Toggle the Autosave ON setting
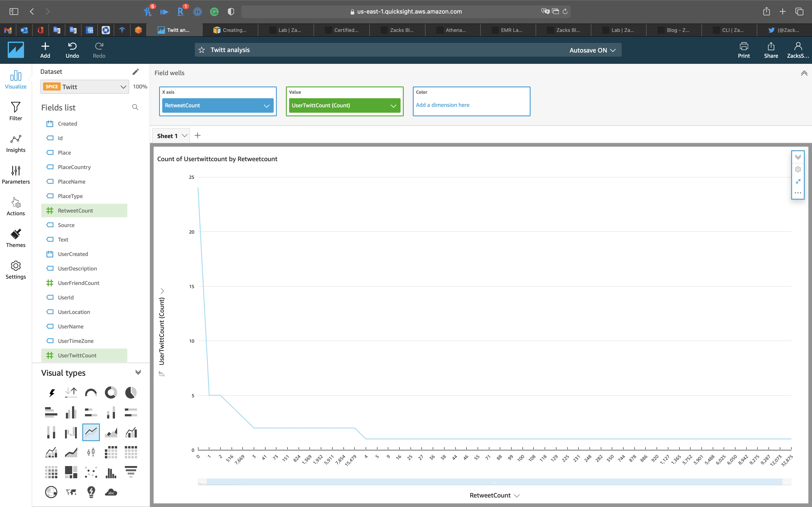This screenshot has width=812, height=507. pos(592,50)
